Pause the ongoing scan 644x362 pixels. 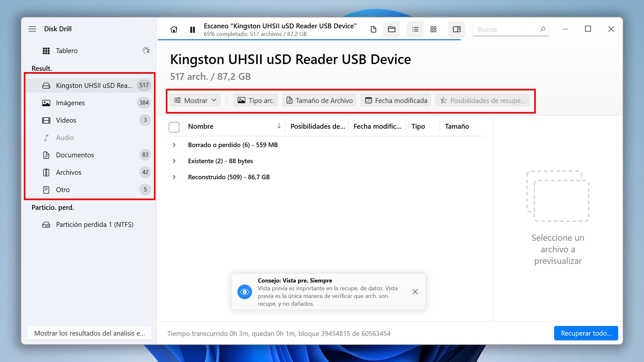(x=193, y=30)
